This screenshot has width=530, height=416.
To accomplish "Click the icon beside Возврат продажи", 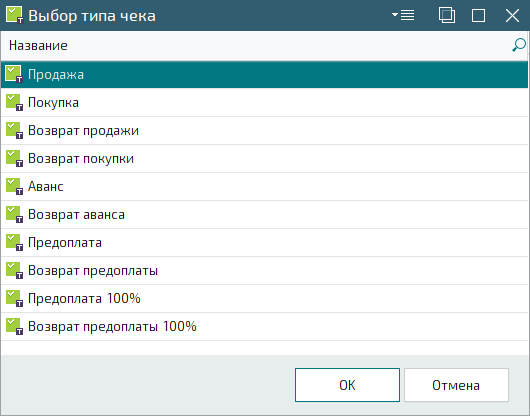I will [15, 130].
